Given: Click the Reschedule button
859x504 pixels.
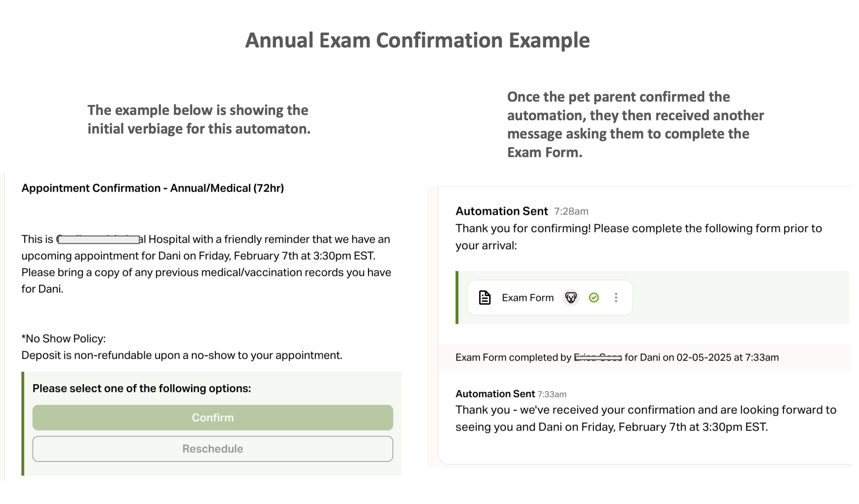Looking at the screenshot, I should point(212,449).
